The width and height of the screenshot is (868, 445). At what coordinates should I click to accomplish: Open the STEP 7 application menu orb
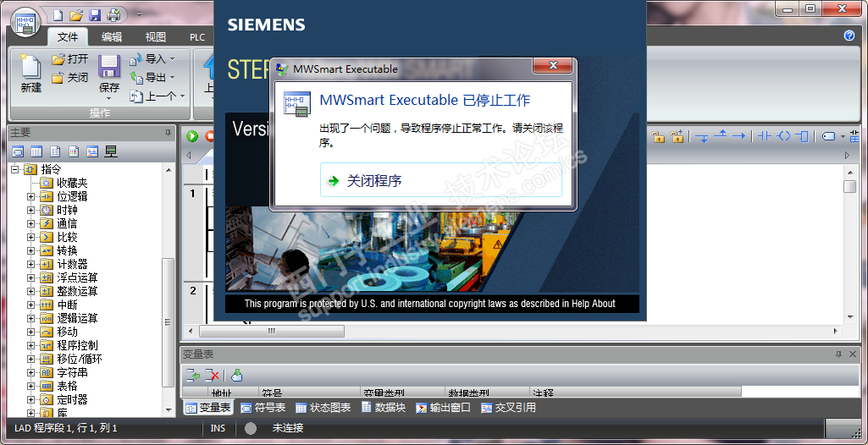tap(25, 23)
